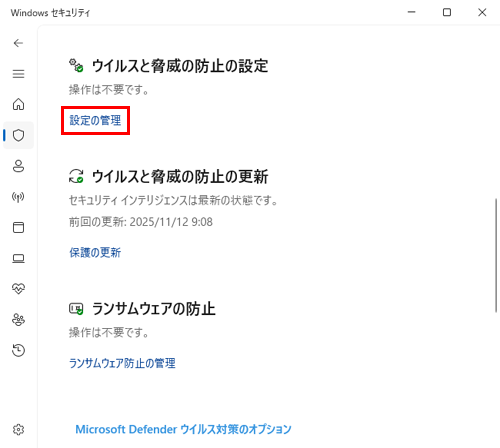Expand Microsoft Defender ウイルス対策のオプション
This screenshot has width=500, height=448.
click(x=183, y=429)
